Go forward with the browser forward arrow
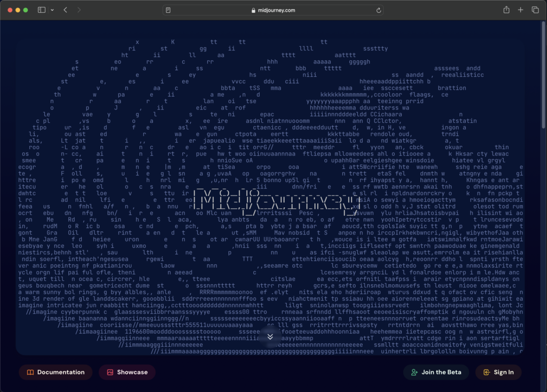 (79, 10)
